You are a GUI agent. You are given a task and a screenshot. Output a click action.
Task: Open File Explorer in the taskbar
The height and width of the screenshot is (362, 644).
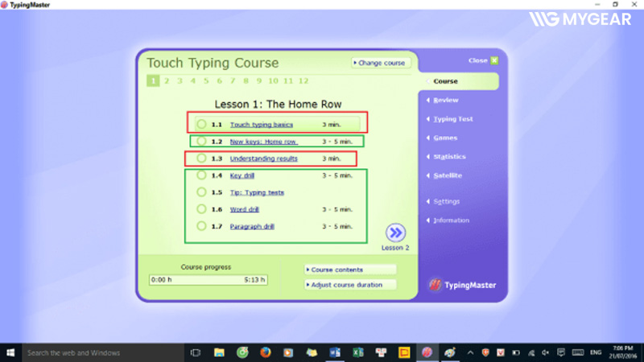click(x=219, y=352)
